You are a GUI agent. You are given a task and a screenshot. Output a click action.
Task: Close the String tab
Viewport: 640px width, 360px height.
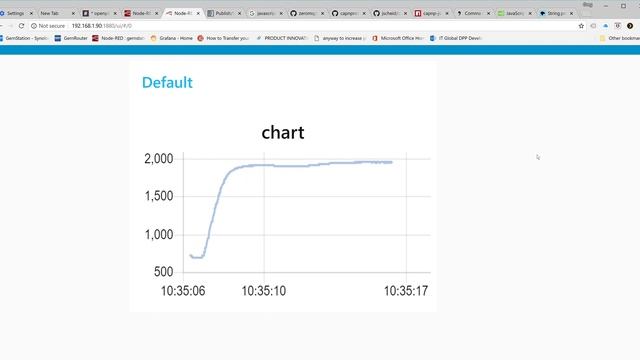(571, 13)
